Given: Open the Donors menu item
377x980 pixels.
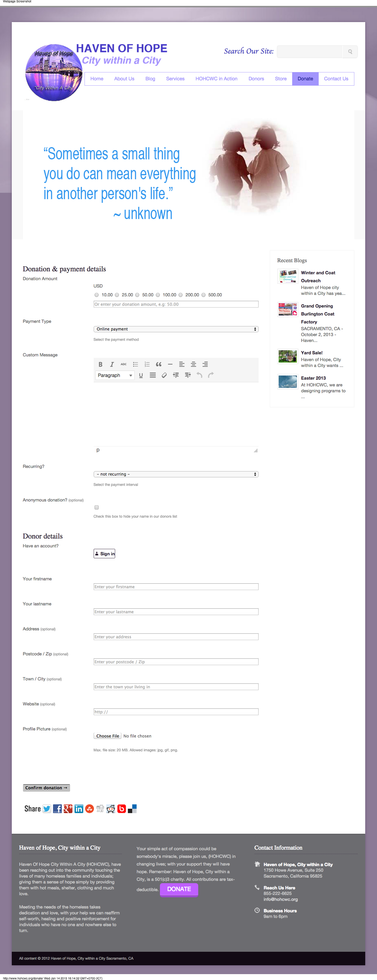Looking at the screenshot, I should [256, 79].
